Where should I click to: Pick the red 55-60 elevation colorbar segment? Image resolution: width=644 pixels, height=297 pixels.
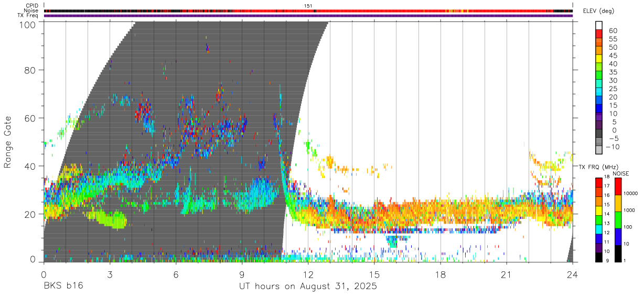coord(599,34)
